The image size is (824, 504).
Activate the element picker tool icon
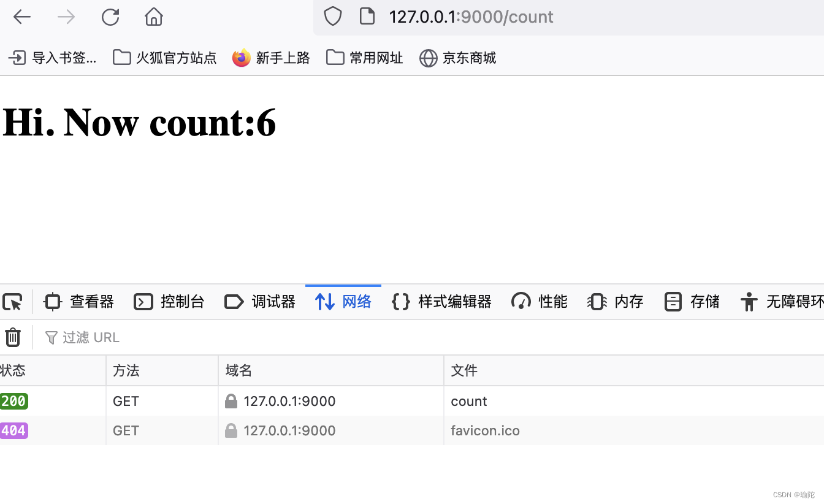point(13,302)
